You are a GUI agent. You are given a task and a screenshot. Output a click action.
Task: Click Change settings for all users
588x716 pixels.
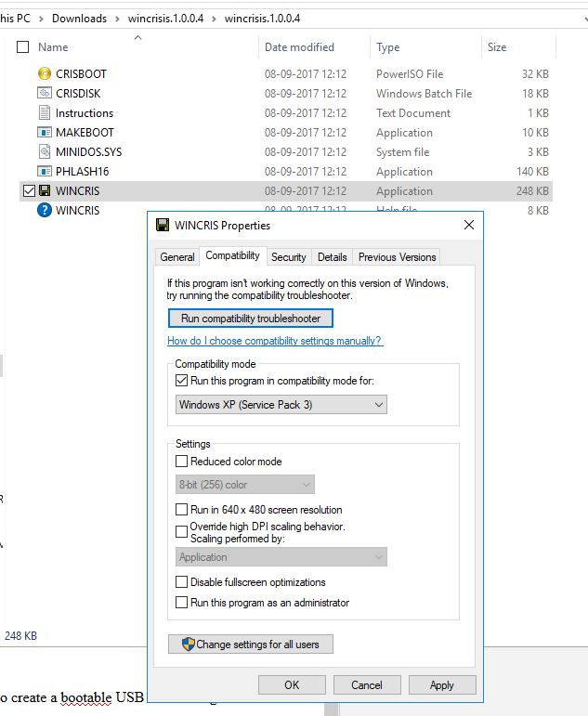tap(251, 644)
